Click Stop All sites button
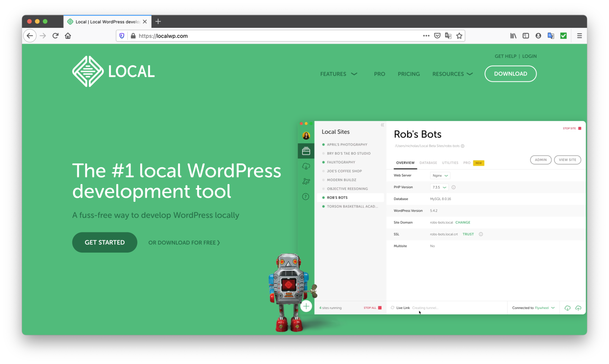This screenshot has width=609, height=364. [x=373, y=308]
